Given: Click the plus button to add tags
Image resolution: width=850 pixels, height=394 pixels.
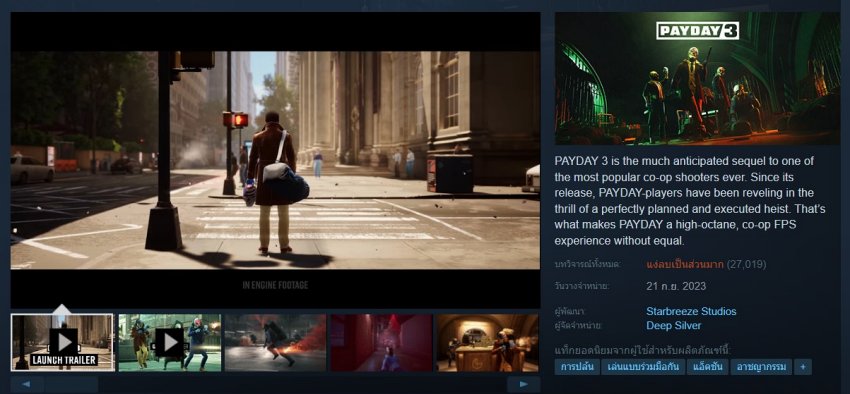Looking at the screenshot, I should tap(803, 367).
